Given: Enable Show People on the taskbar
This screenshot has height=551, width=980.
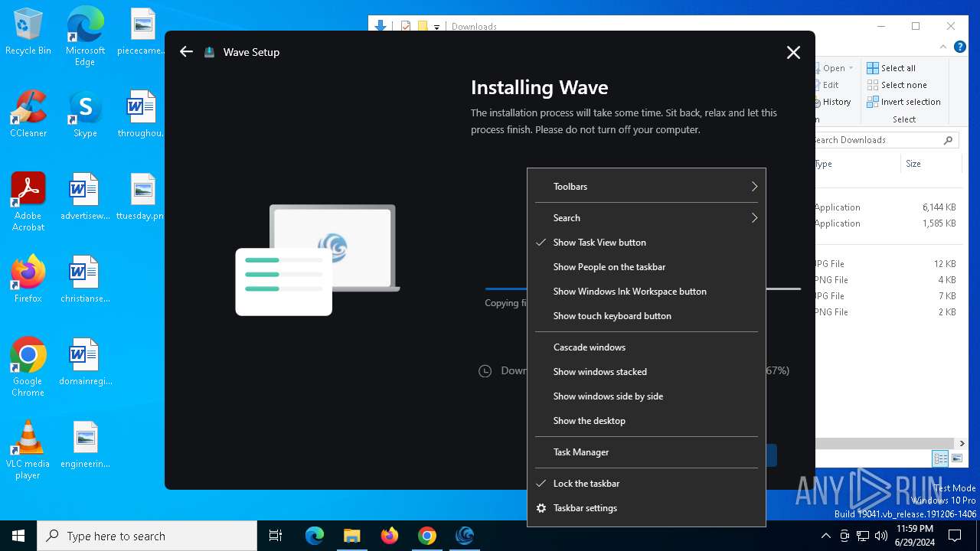Looking at the screenshot, I should pos(646,267).
